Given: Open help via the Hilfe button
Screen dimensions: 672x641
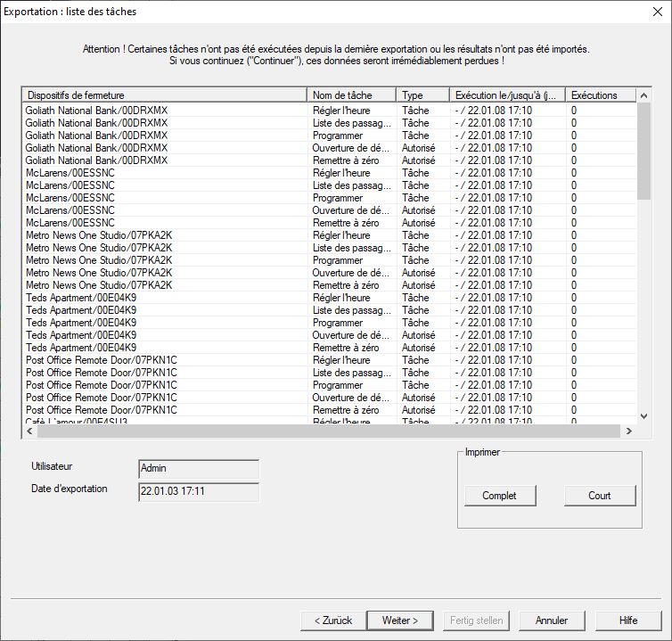Looking at the screenshot, I should point(629,620).
